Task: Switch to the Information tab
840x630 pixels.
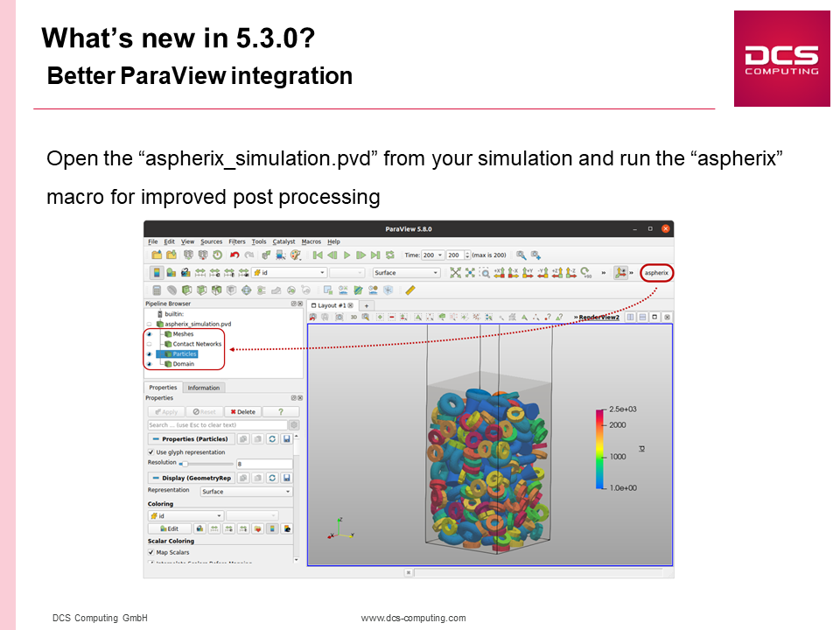Action: click(x=204, y=388)
